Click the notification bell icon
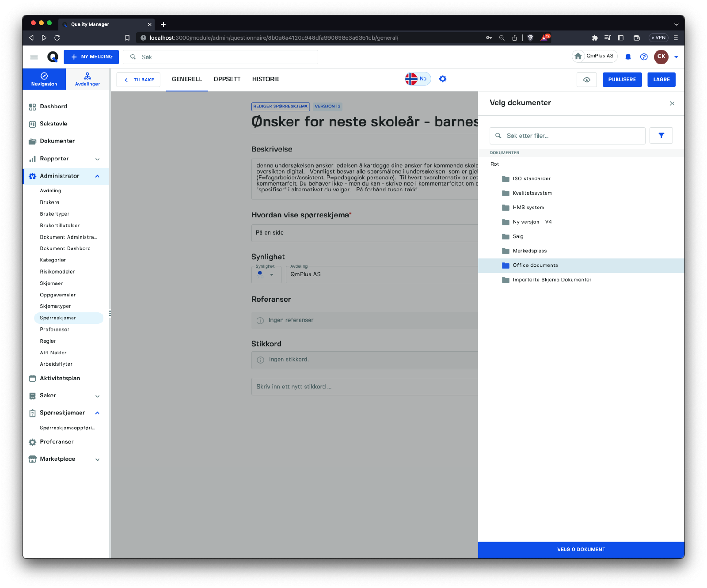The image size is (707, 588). click(628, 57)
